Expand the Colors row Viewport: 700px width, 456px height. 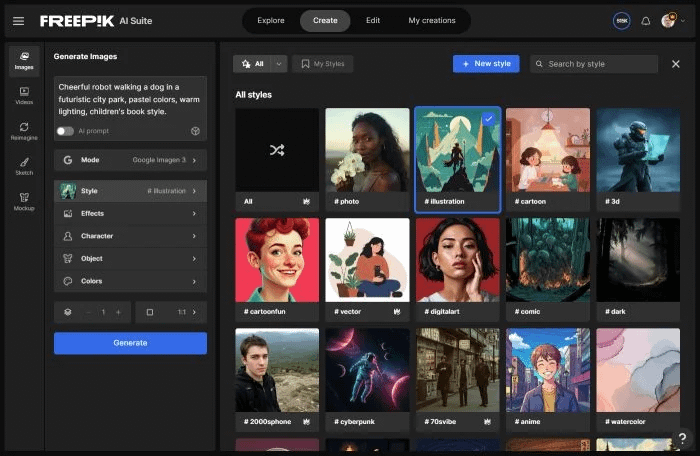[x=130, y=281]
